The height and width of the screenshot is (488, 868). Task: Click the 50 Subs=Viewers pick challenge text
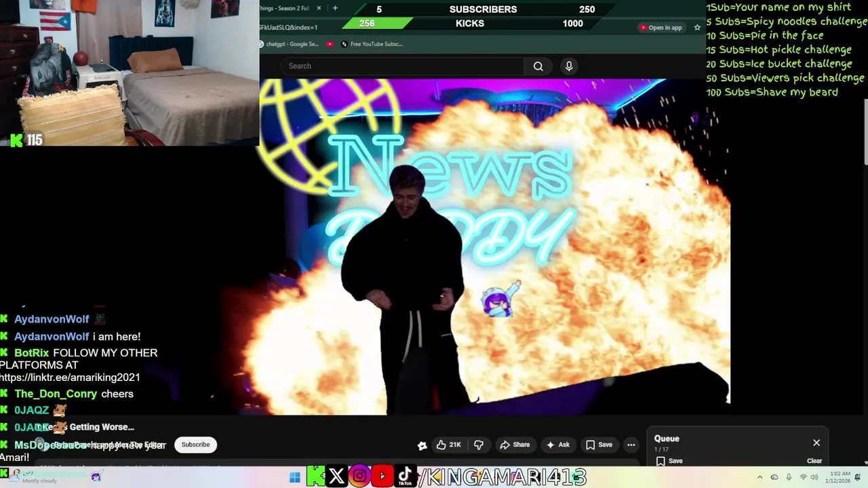click(785, 78)
